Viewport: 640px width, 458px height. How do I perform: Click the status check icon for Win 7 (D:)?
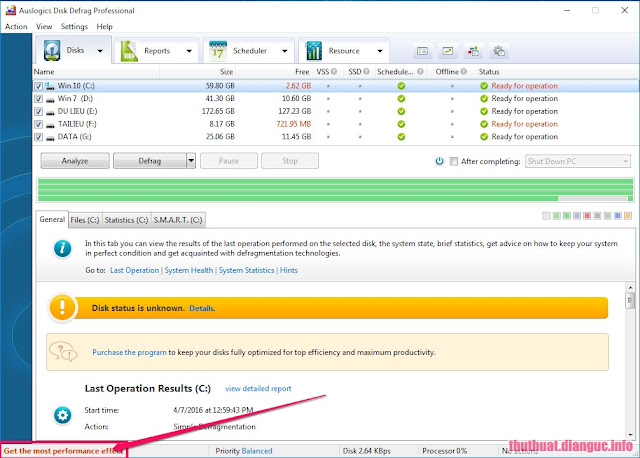point(484,98)
